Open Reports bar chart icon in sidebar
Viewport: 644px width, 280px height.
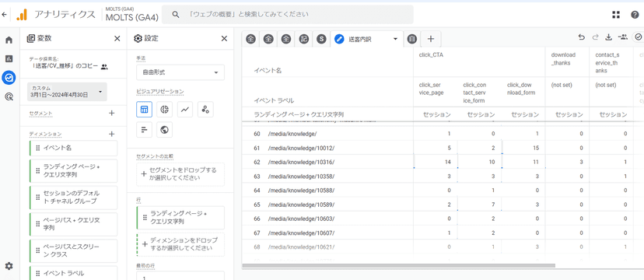(9, 58)
